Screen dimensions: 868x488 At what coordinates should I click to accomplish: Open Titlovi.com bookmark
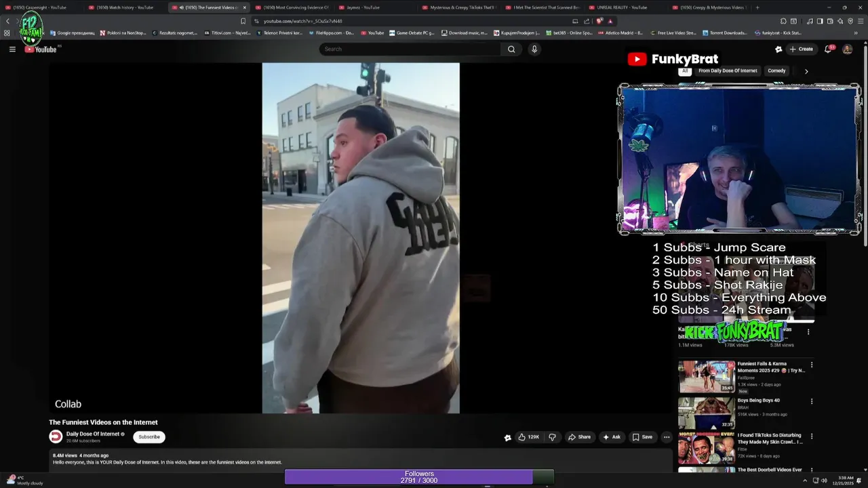226,33
